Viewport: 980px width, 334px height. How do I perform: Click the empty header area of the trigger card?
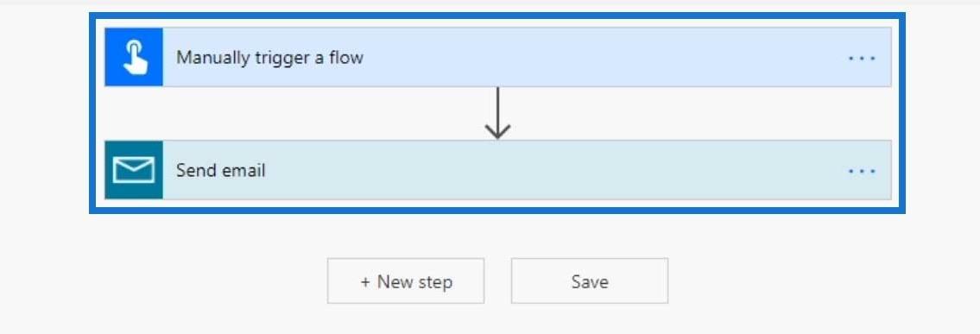pos(600,58)
